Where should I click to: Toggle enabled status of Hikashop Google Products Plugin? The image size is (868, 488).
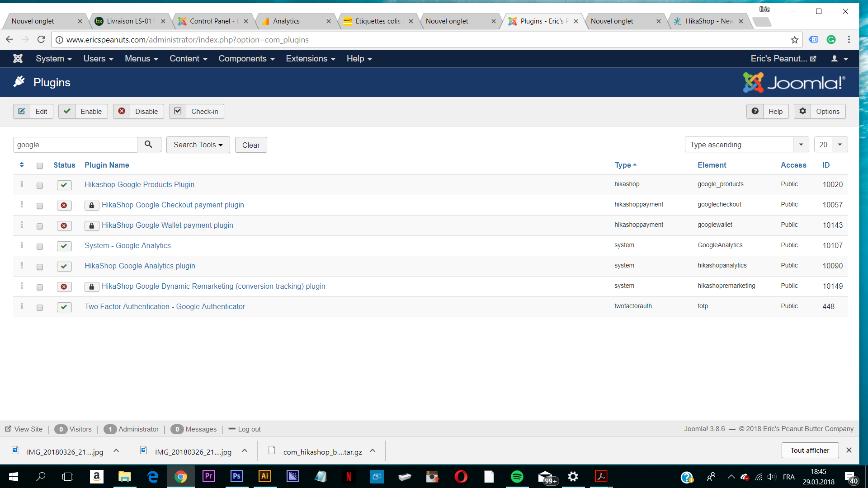64,185
